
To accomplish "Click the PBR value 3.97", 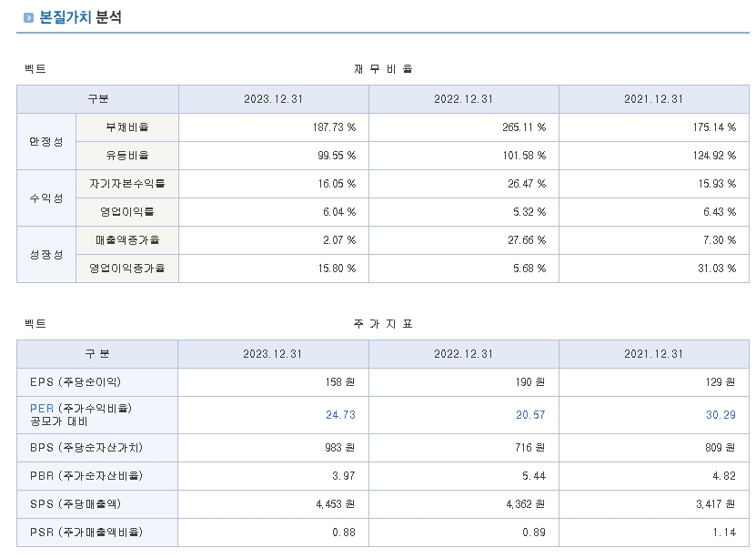I will [x=344, y=476].
